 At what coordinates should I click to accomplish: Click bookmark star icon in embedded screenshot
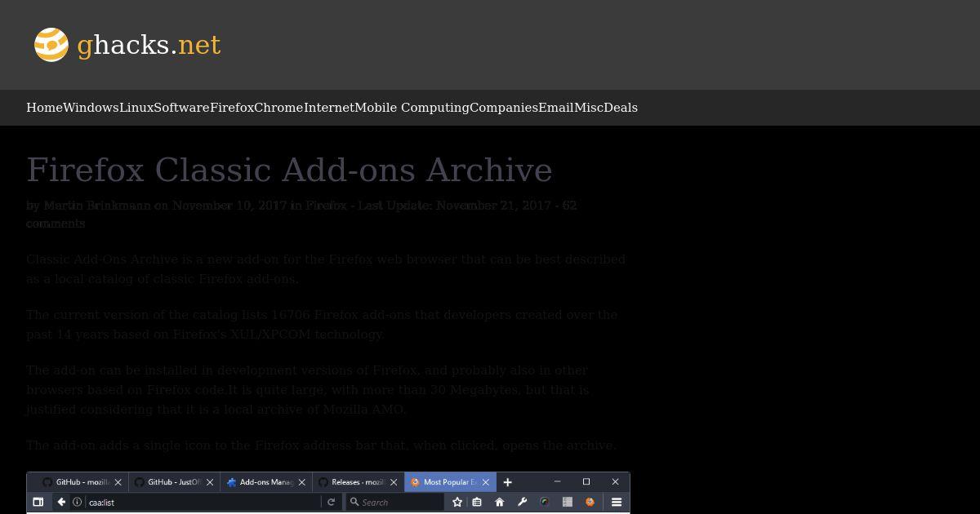point(457,502)
